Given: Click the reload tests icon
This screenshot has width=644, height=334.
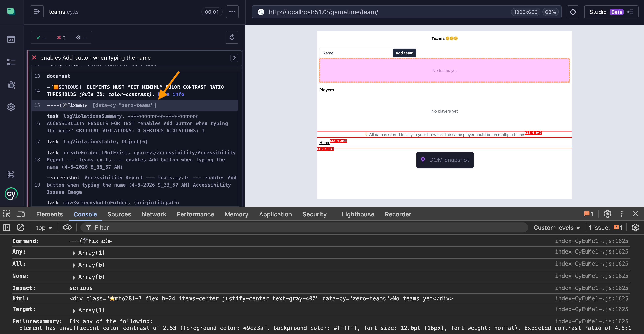Looking at the screenshot, I should click(232, 37).
